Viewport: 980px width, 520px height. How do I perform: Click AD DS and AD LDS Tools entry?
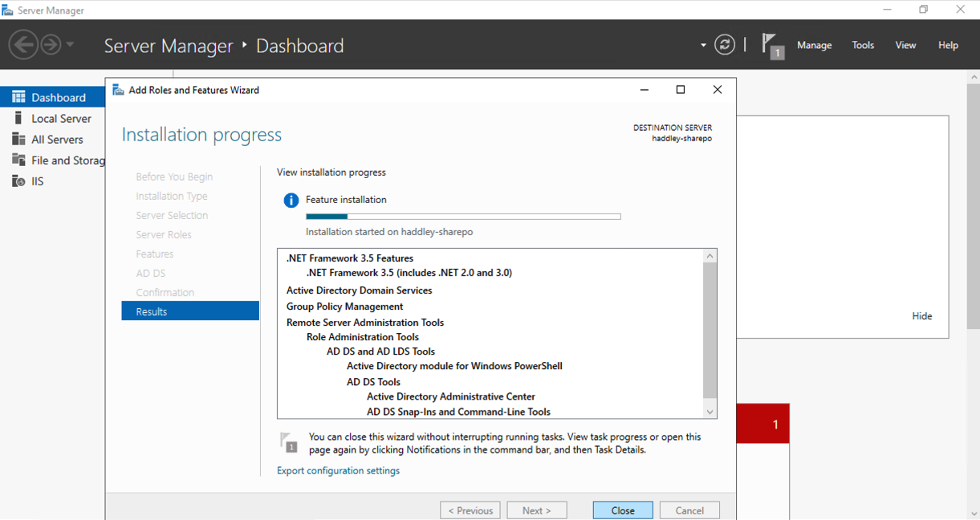point(381,351)
